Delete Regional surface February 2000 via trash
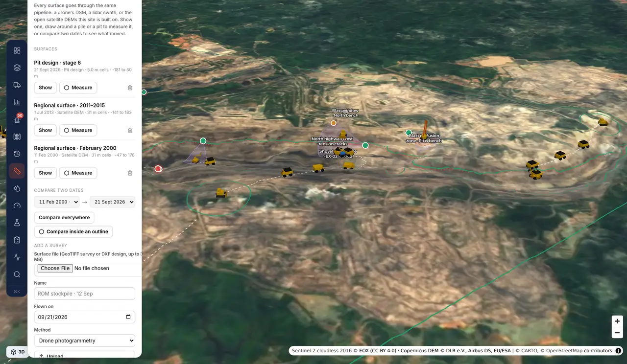 point(130,173)
